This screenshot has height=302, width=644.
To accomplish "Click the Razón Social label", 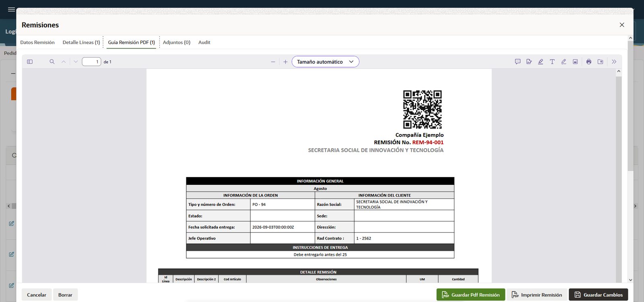I will click(x=329, y=205).
